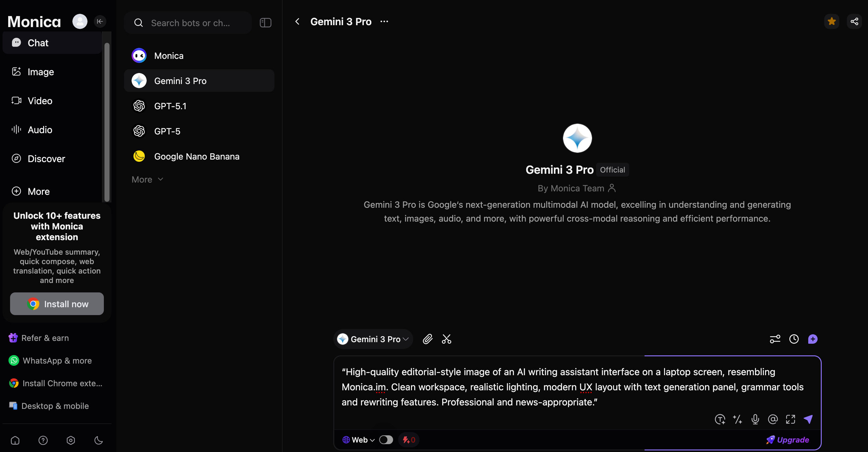Start a new chat with the plus bubble icon
The width and height of the screenshot is (868, 452).
pyautogui.click(x=812, y=339)
